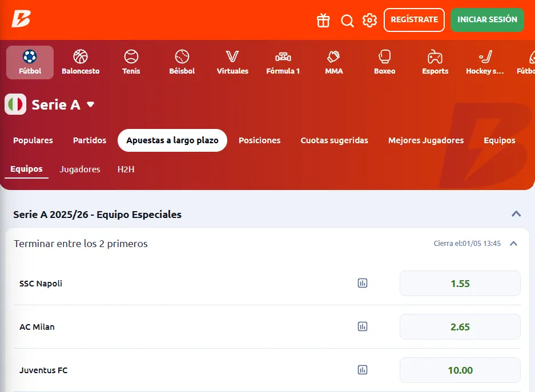Switch to the Posiciones tab
Screen dimensions: 535x392
pyautogui.click(x=260, y=140)
